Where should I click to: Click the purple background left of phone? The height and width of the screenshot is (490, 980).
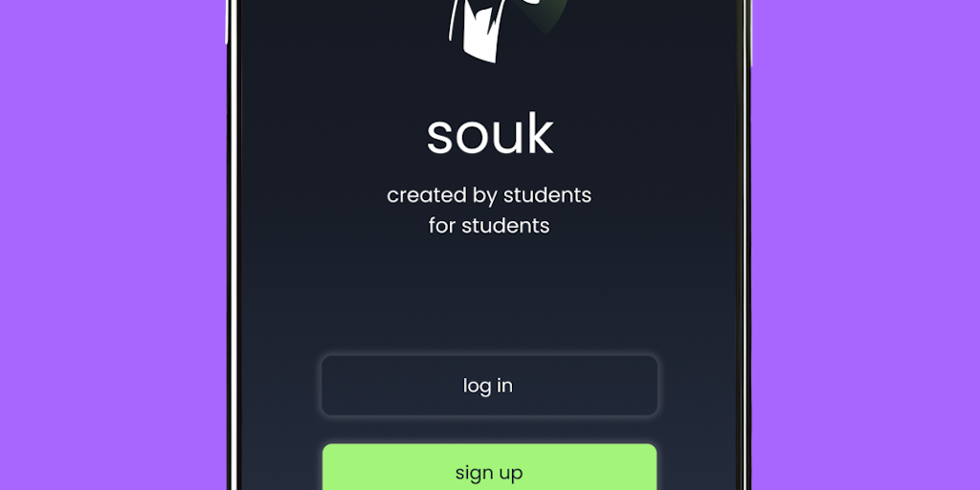(113, 245)
